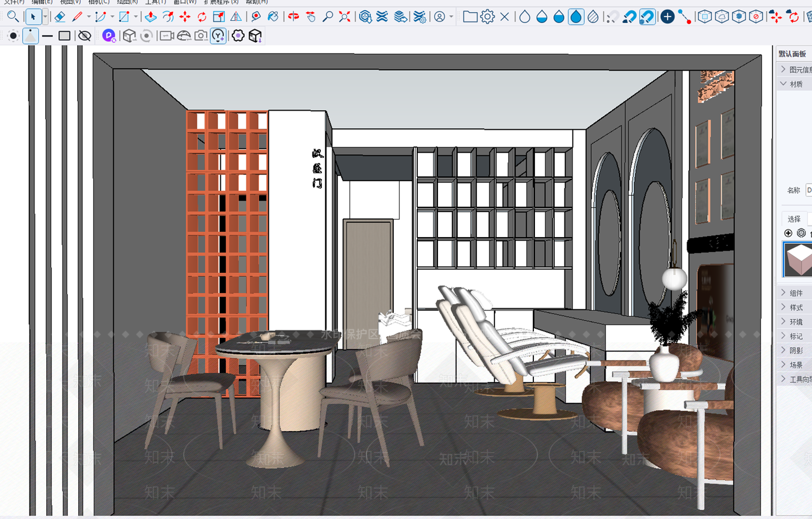The image size is (812, 519).
Task: Select the Rotate tool
Action: click(x=202, y=17)
